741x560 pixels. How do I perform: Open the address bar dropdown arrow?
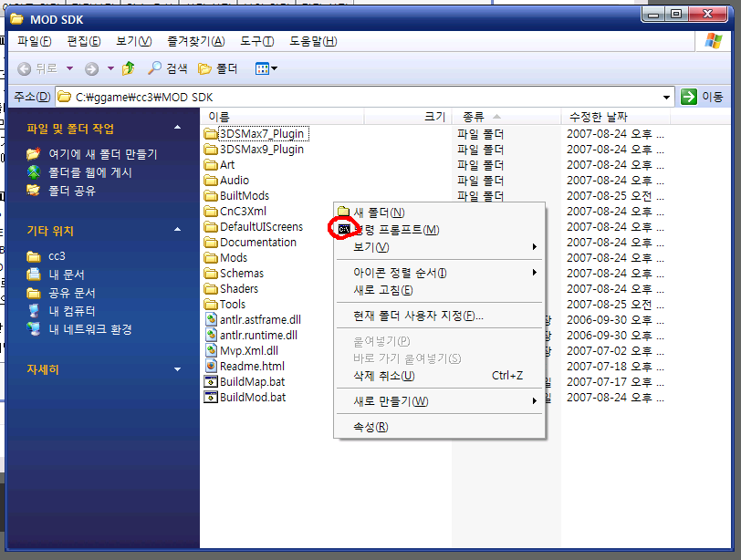point(666,98)
